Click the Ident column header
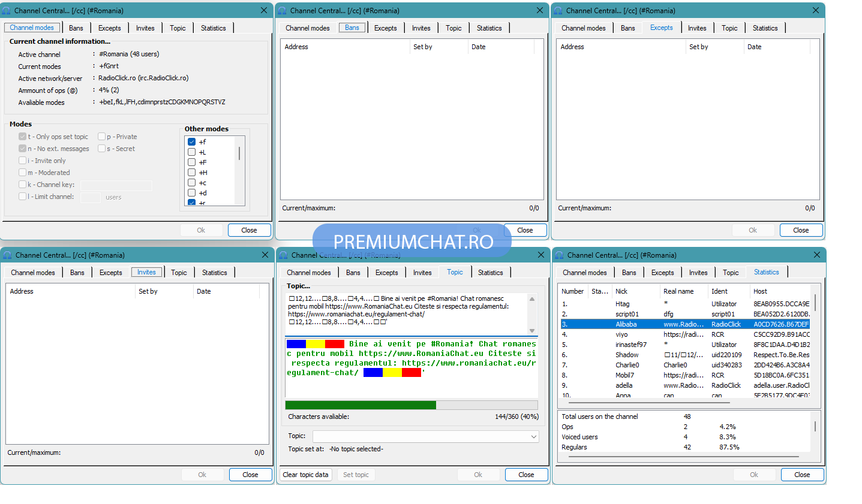 (x=729, y=291)
